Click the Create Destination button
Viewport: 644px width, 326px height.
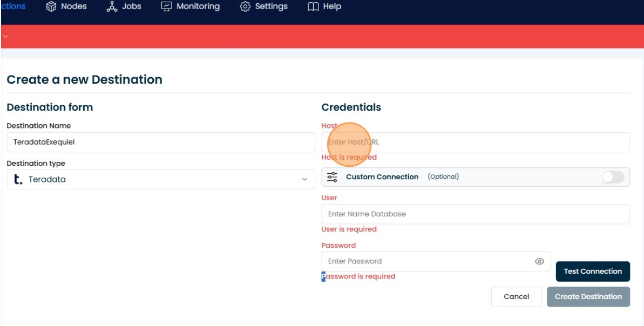(588, 296)
